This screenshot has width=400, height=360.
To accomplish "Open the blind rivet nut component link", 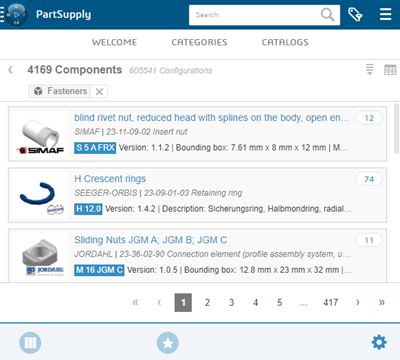I will 212,118.
